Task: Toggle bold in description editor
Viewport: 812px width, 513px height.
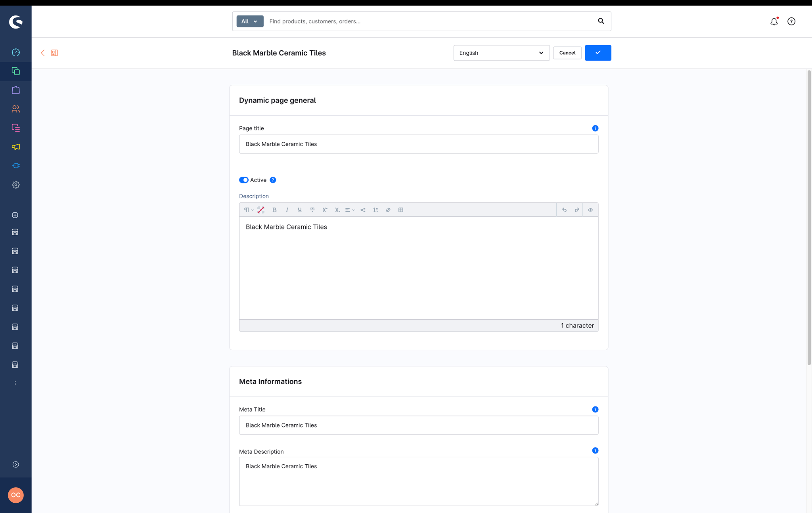Action: pyautogui.click(x=274, y=210)
